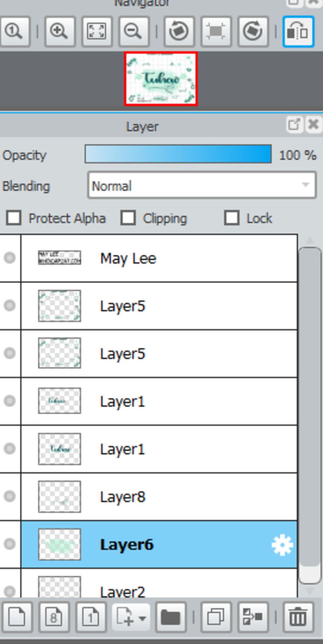Click the layer Opacity slider

[x=178, y=154]
